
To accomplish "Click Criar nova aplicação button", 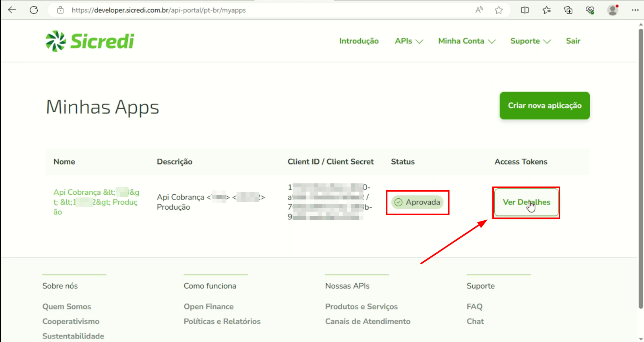I will pos(545,106).
